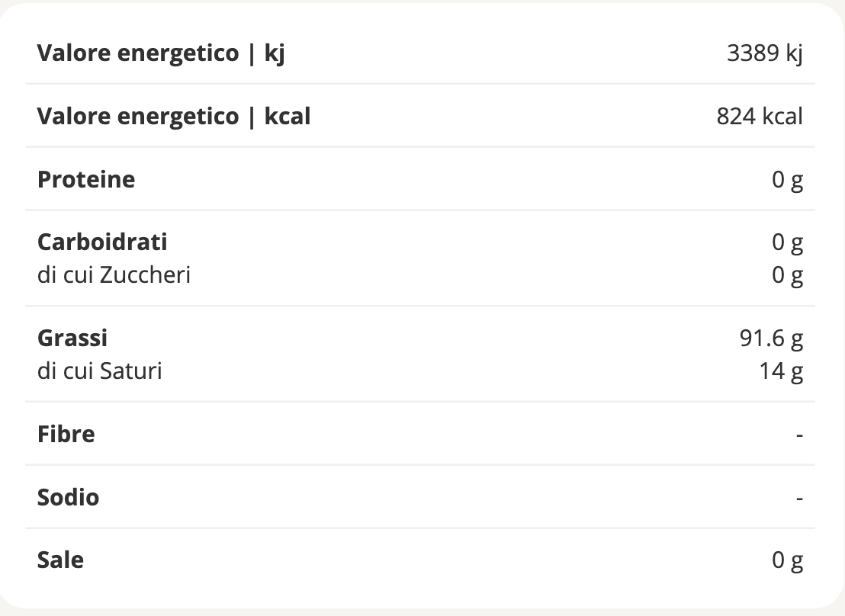This screenshot has width=845, height=616.
Task: Click the "Valore energetico | kj" label
Action: (x=161, y=54)
